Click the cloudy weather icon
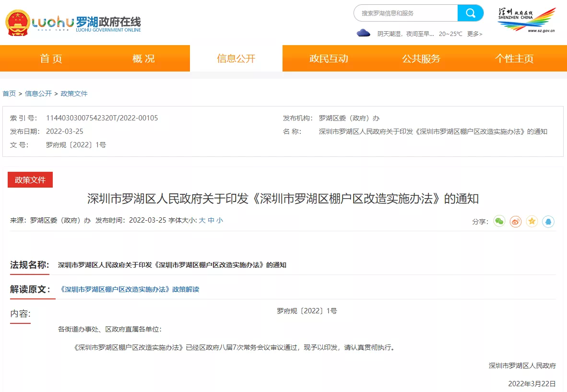567x392 pixels. (x=364, y=33)
